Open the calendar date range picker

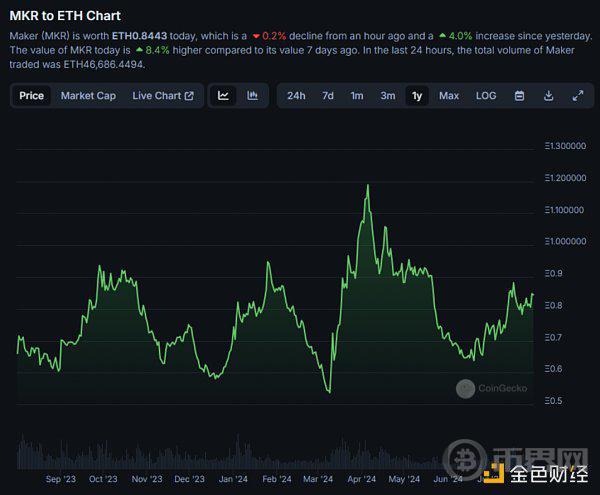coord(520,96)
